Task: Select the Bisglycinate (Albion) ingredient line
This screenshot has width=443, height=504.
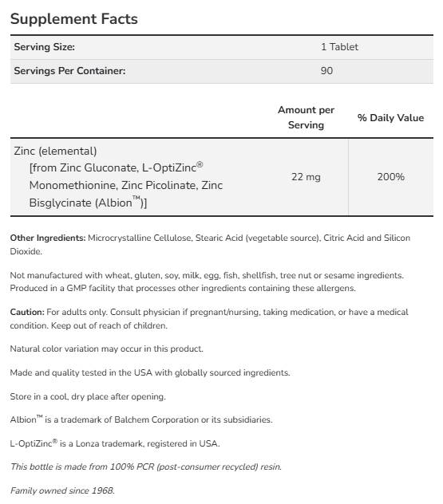Action: pyautogui.click(x=88, y=203)
